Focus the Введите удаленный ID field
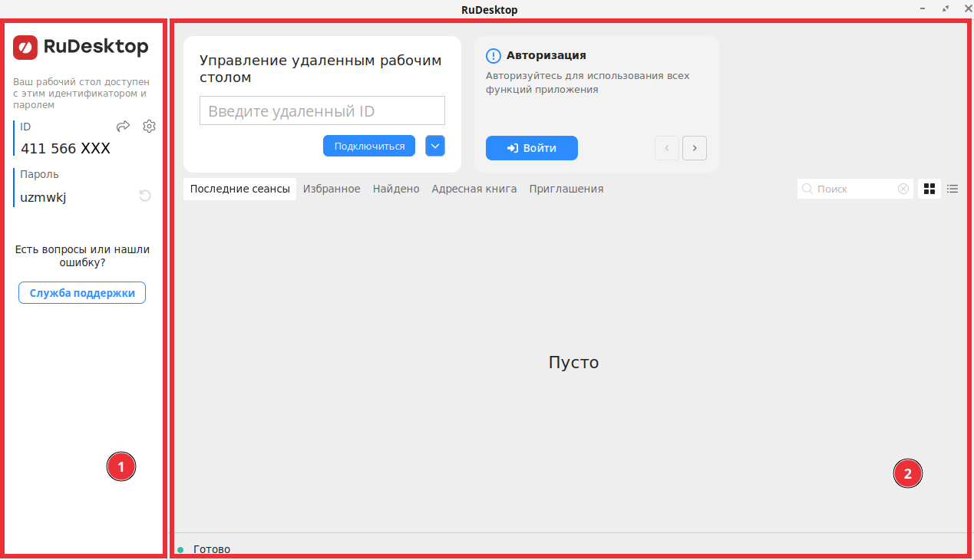This screenshot has width=974, height=560. pos(322,110)
